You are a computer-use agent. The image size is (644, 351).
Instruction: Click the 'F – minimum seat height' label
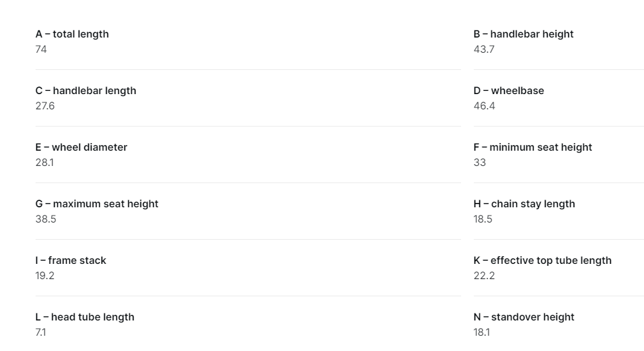pos(533,147)
